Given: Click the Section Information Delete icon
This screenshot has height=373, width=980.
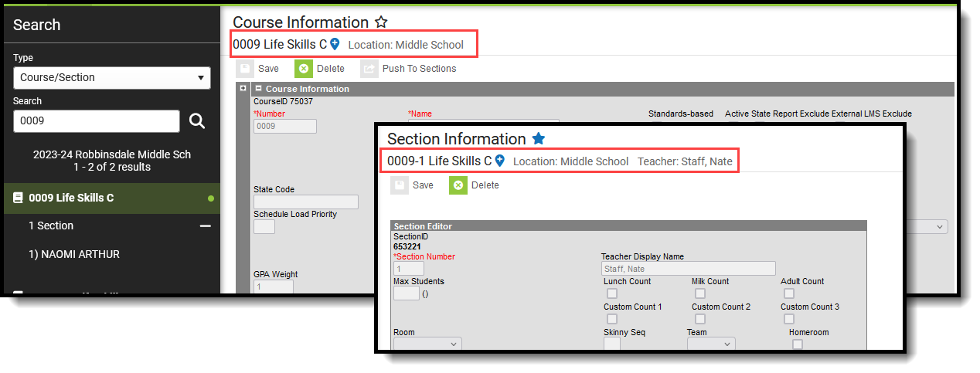Looking at the screenshot, I should [458, 185].
